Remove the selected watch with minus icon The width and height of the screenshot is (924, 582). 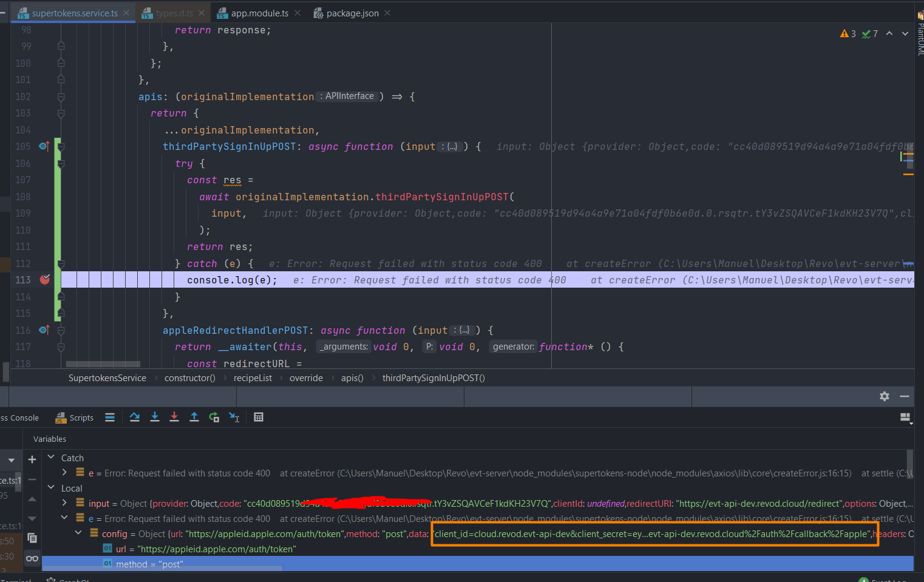(x=32, y=479)
